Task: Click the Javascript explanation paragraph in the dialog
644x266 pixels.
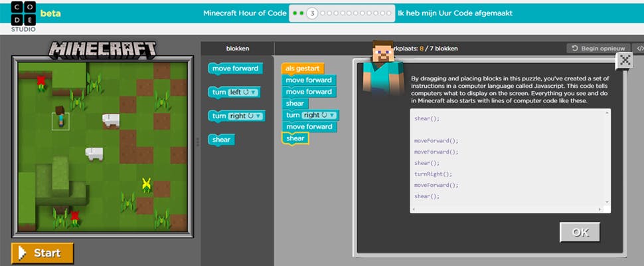Action: (510, 90)
